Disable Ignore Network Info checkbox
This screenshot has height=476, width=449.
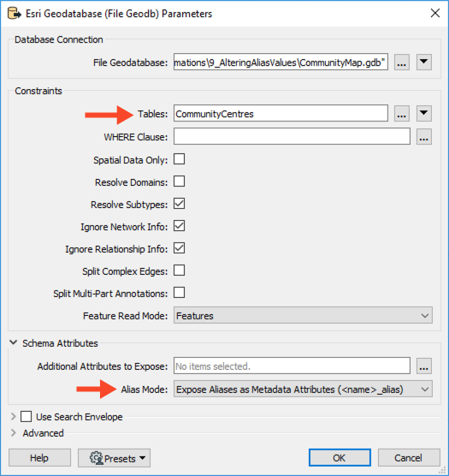click(180, 226)
